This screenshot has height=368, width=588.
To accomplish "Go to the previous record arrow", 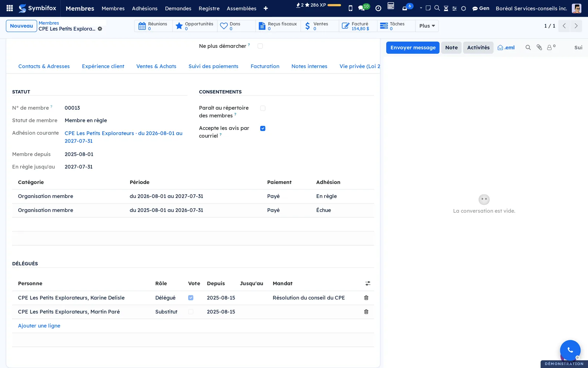I will click(x=564, y=26).
